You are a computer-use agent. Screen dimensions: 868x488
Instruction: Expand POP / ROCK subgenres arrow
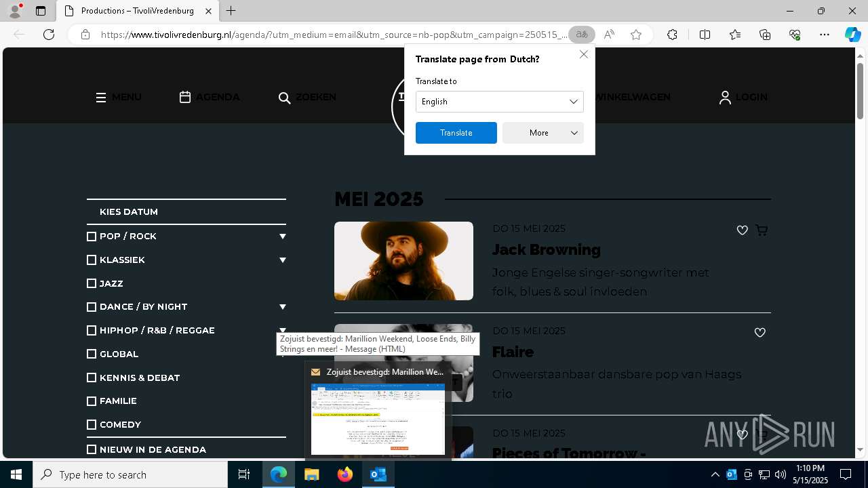(283, 237)
